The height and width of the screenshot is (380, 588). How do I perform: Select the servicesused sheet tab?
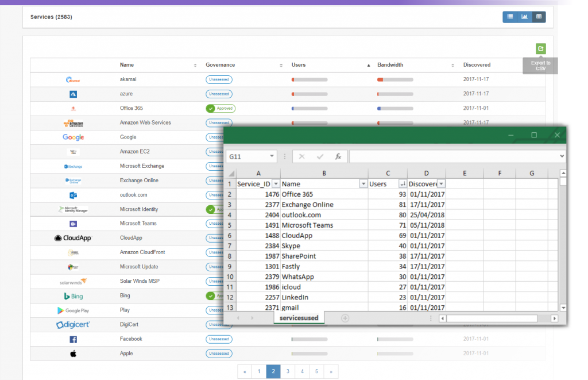click(x=299, y=318)
